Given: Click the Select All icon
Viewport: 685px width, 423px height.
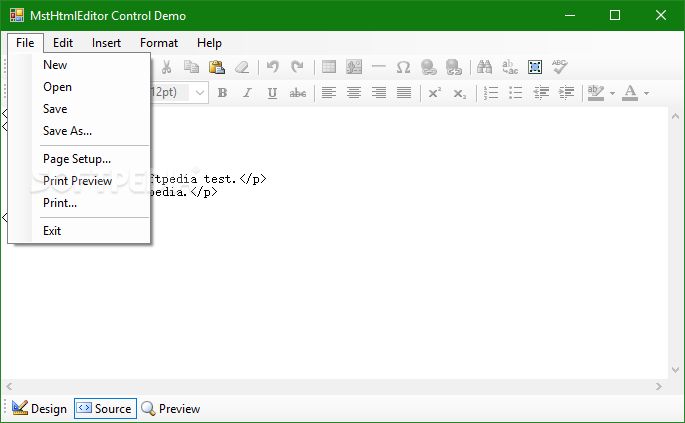Looking at the screenshot, I should click(535, 67).
